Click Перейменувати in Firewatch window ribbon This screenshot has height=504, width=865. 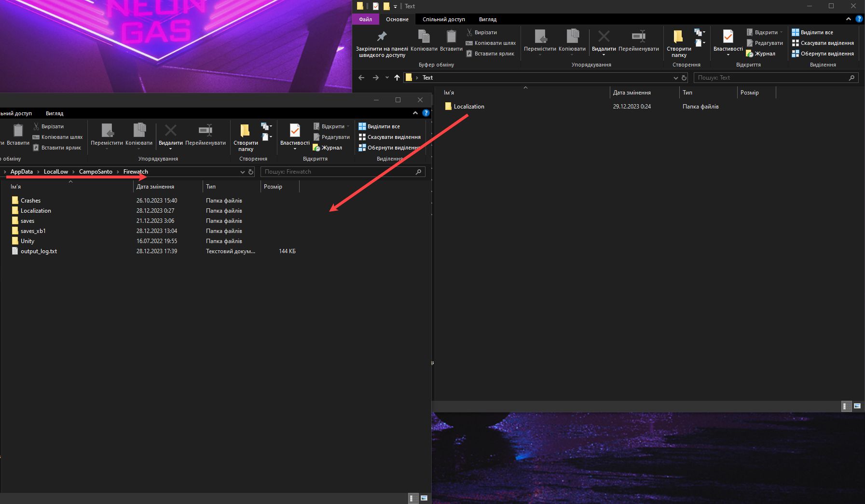[x=206, y=135]
